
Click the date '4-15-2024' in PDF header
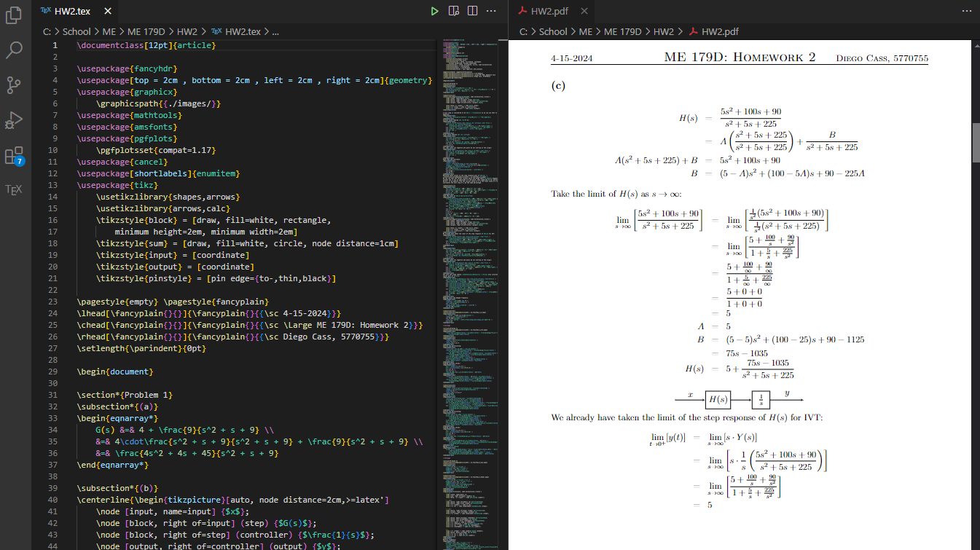point(572,59)
